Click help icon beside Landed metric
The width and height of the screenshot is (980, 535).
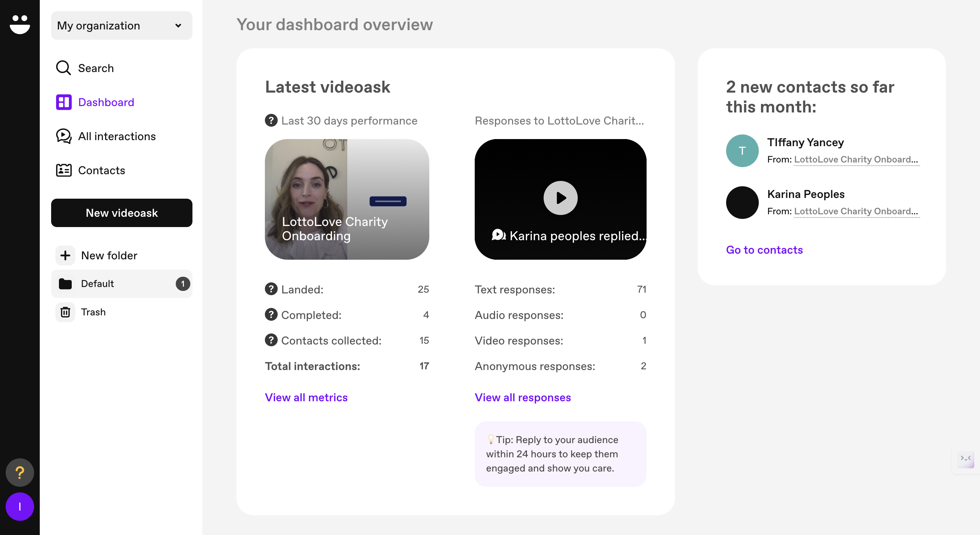pos(271,289)
